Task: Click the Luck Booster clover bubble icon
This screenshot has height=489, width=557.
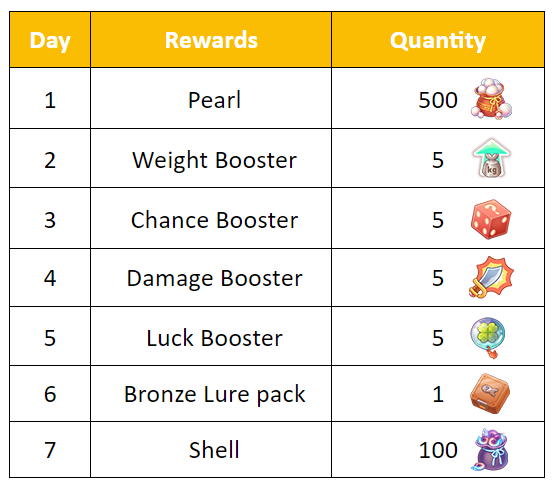Action: coord(488,337)
